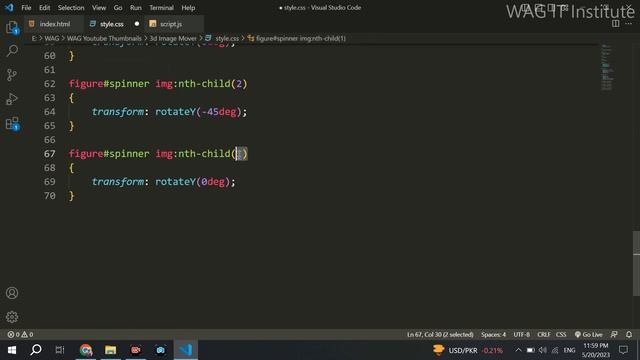Screen dimensions: 640x360
Task: Open the Extensions view
Action: coord(12,123)
